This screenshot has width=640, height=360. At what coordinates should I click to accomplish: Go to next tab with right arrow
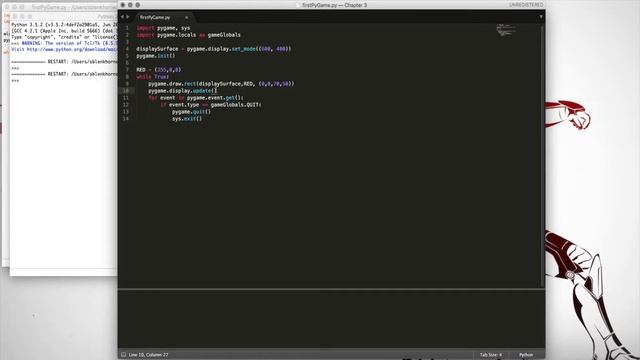coord(128,17)
